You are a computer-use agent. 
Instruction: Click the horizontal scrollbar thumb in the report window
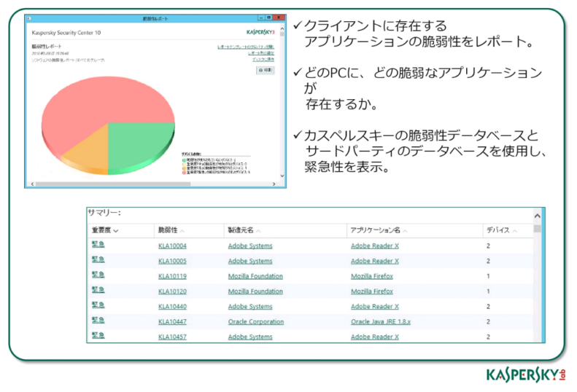click(x=113, y=184)
